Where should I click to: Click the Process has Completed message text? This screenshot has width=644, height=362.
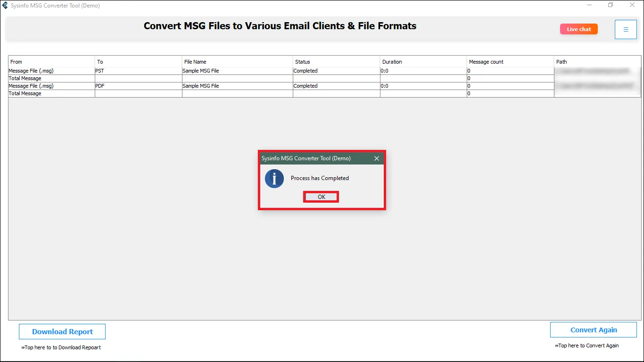[320, 178]
